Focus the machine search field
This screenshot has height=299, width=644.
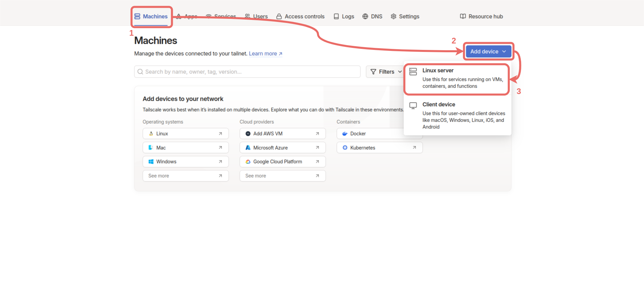pos(247,72)
